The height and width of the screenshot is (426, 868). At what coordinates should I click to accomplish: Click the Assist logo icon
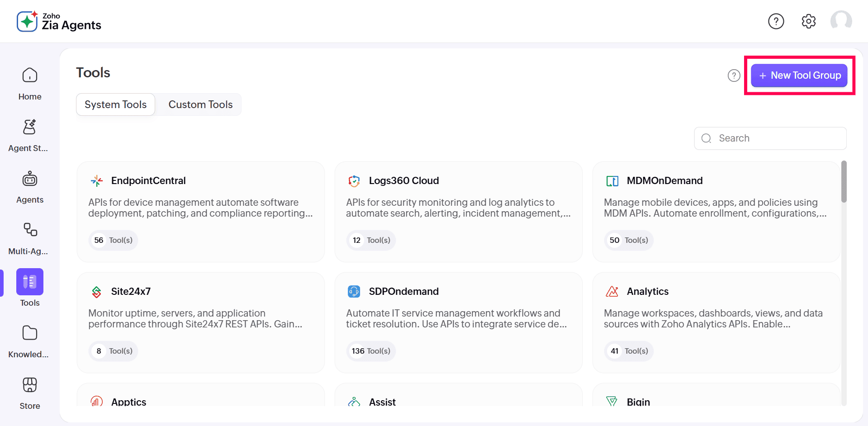coord(354,402)
